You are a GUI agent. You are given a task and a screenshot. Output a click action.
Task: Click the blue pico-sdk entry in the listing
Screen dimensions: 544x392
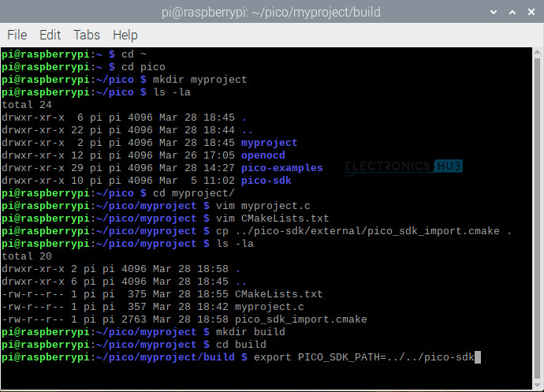266,181
